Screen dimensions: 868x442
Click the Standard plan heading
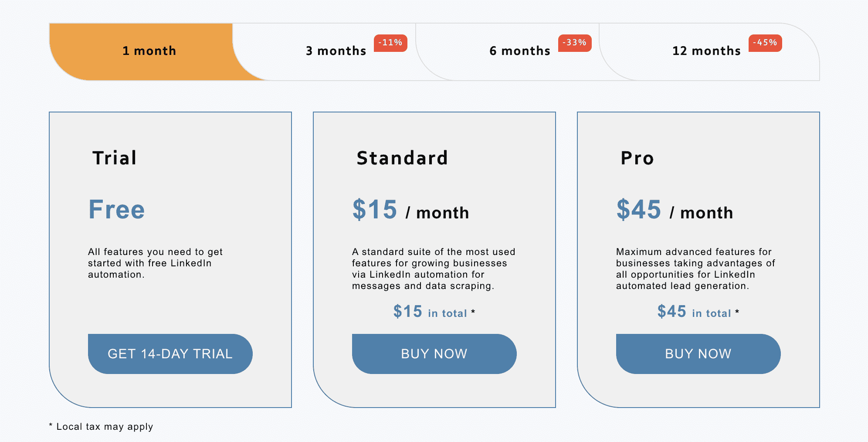click(x=402, y=158)
